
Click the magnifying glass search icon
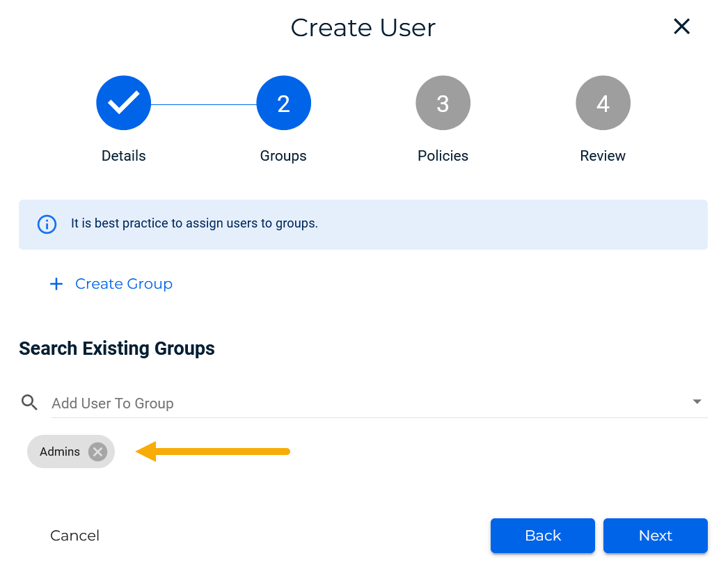point(29,402)
